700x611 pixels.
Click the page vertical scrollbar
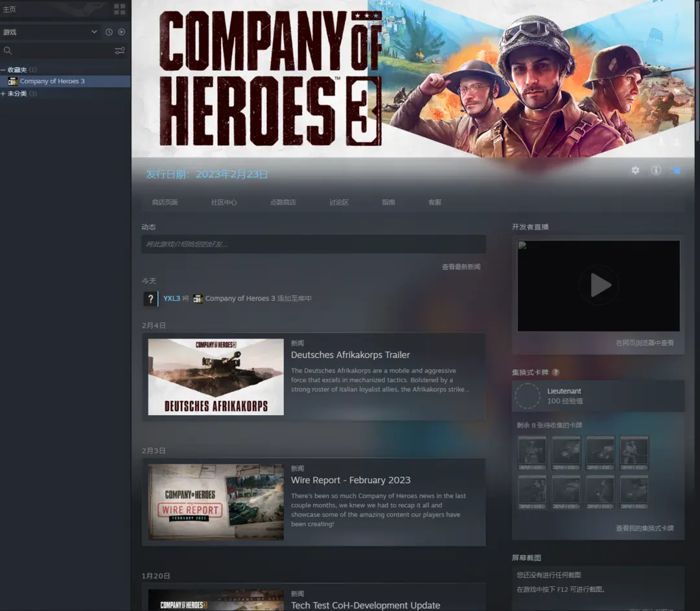[697, 71]
